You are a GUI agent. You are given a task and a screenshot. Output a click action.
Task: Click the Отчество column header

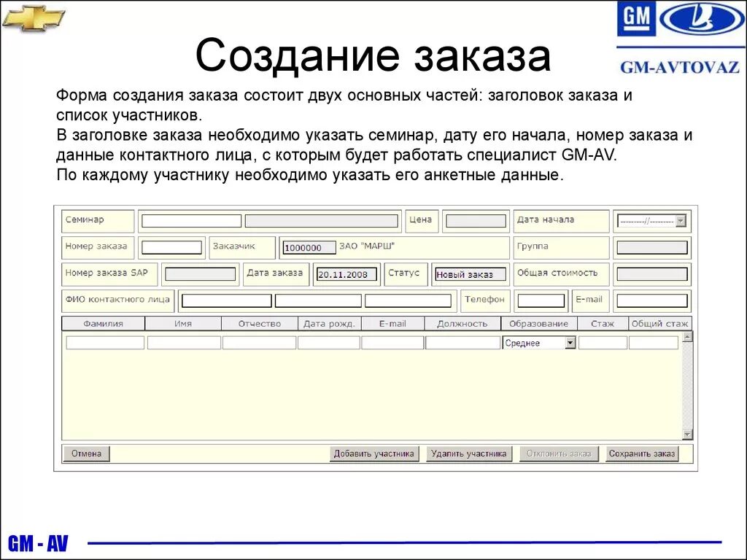pos(260,324)
